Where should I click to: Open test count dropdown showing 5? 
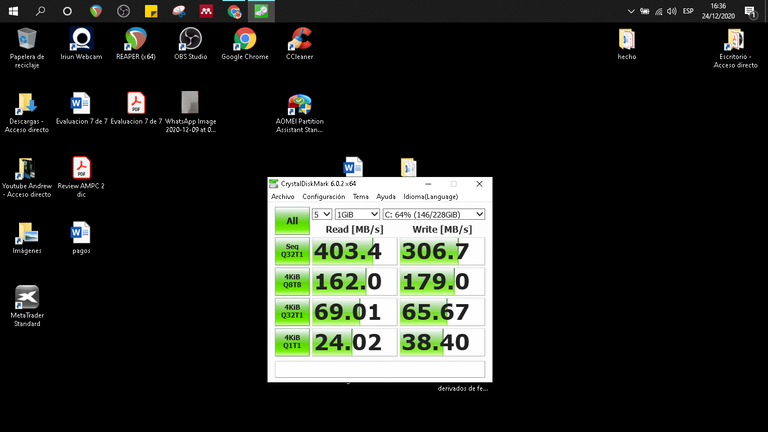pyautogui.click(x=322, y=215)
